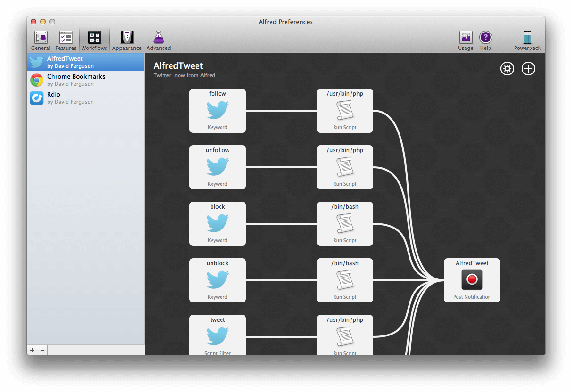Open the General preferences tab icon

pyautogui.click(x=41, y=40)
